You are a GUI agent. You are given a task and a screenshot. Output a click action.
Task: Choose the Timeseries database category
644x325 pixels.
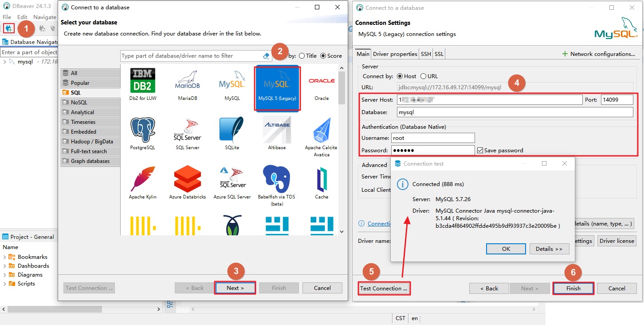click(90, 122)
